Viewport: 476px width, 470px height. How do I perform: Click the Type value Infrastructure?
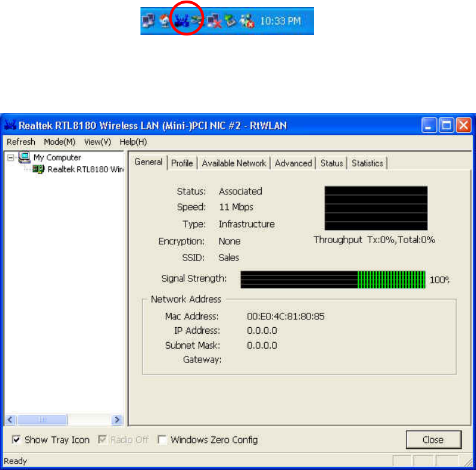pos(247,224)
